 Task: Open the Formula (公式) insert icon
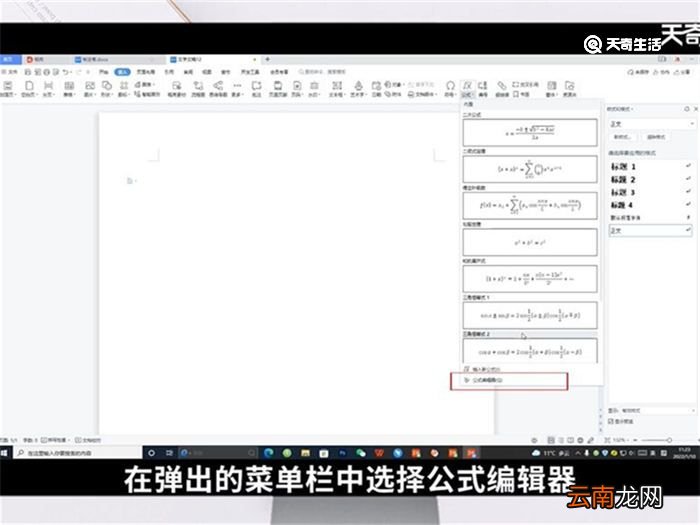click(467, 88)
